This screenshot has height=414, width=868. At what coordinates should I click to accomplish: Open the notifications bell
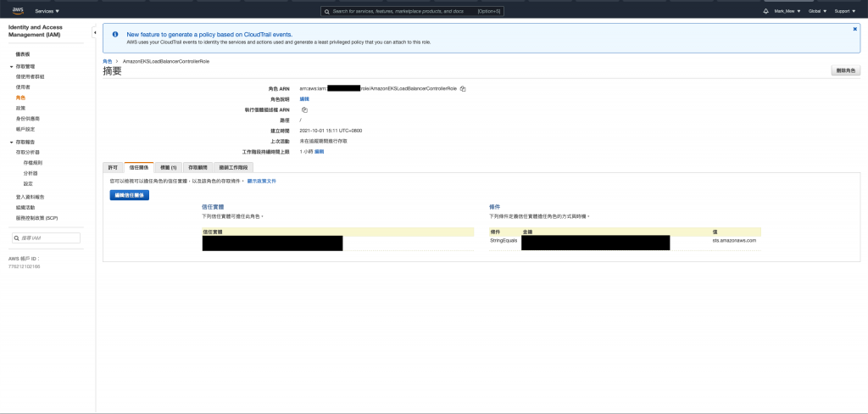765,11
